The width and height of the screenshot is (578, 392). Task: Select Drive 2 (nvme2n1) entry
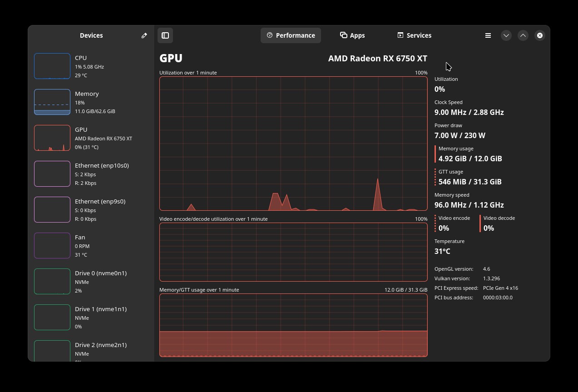(x=91, y=349)
